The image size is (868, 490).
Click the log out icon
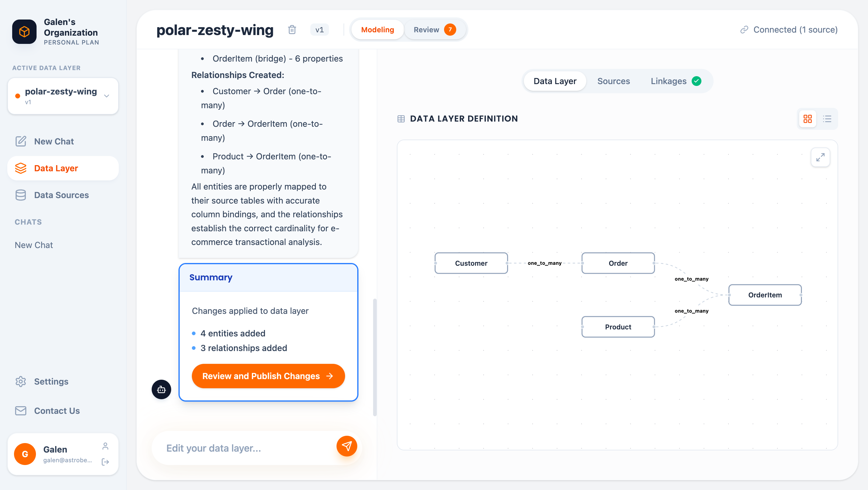105,462
